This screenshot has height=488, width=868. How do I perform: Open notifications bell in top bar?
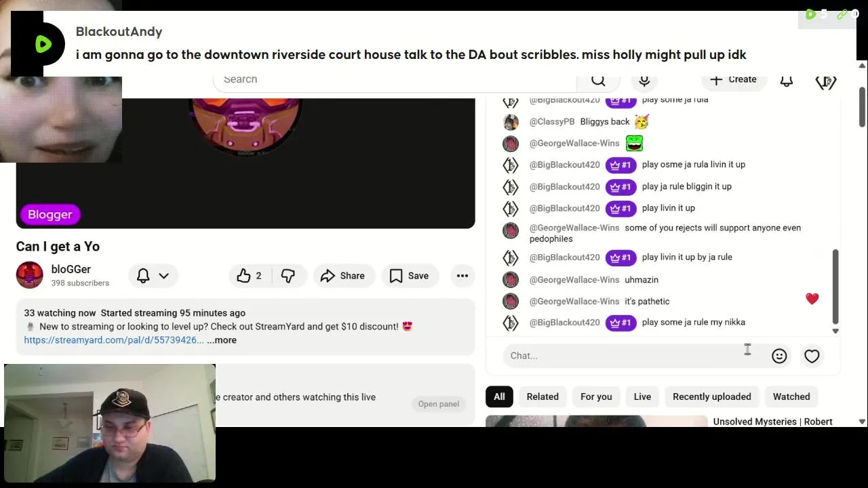click(787, 80)
